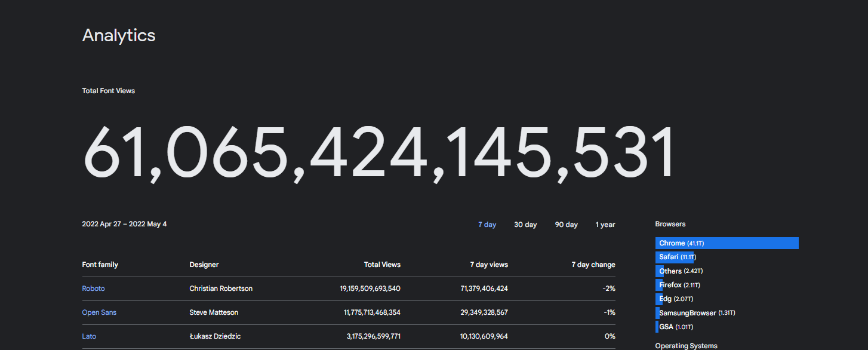Open the Lato font family link

(89, 336)
